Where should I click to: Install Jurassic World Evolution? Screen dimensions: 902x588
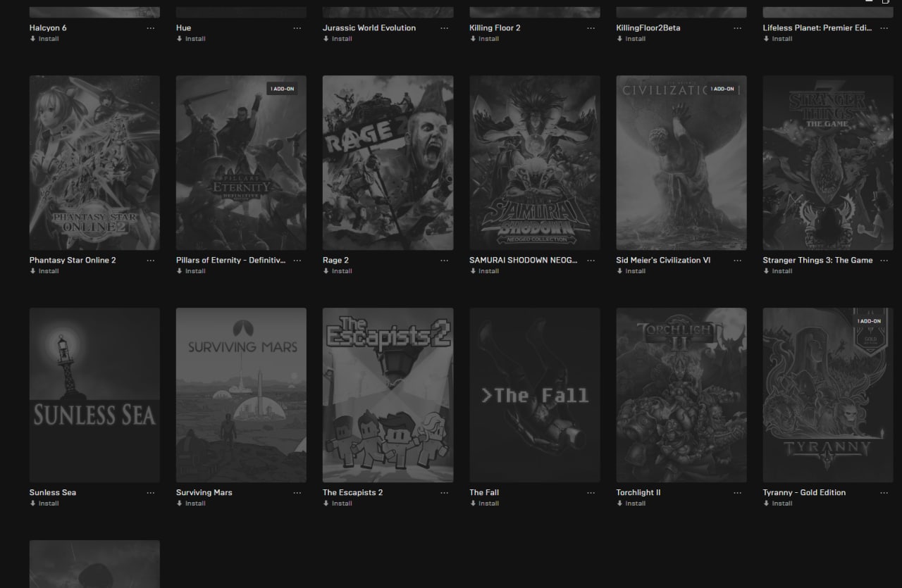click(338, 39)
